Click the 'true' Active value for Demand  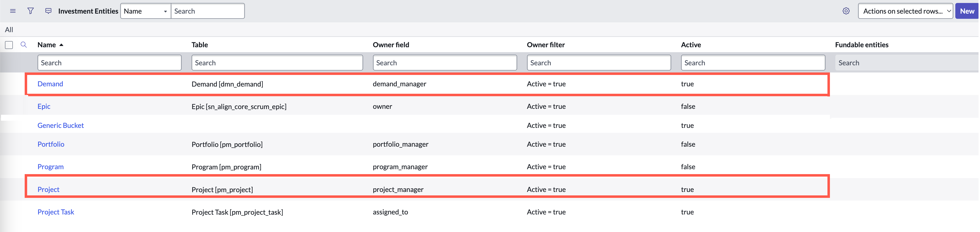pyautogui.click(x=687, y=84)
